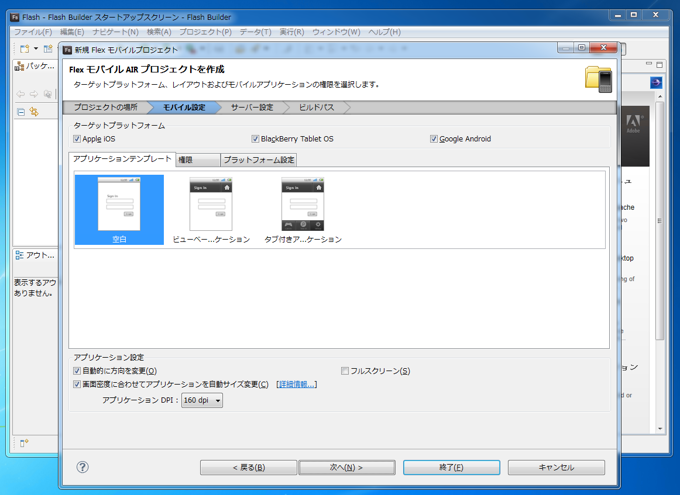Toggle 自動的に方向を変更 checkbox
Viewport: 680px width, 495px height.
point(77,371)
